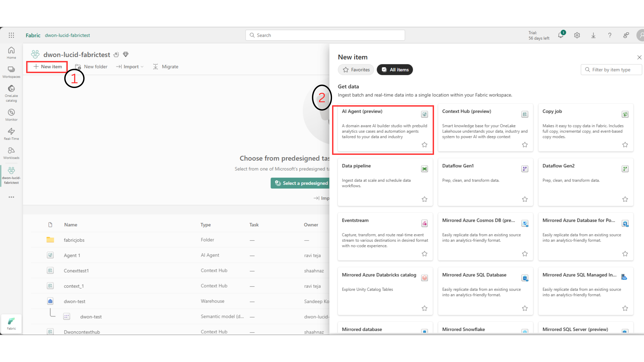Select the Data pipeline card
Viewport: 644px width, 362px height.
[x=385, y=182]
